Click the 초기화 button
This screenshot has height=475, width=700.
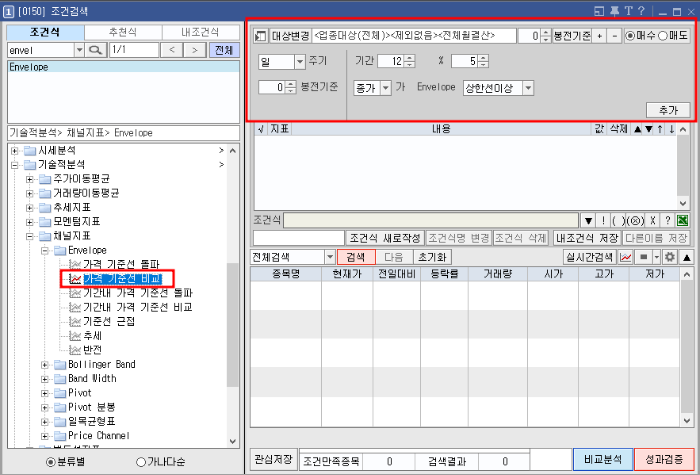click(x=433, y=257)
